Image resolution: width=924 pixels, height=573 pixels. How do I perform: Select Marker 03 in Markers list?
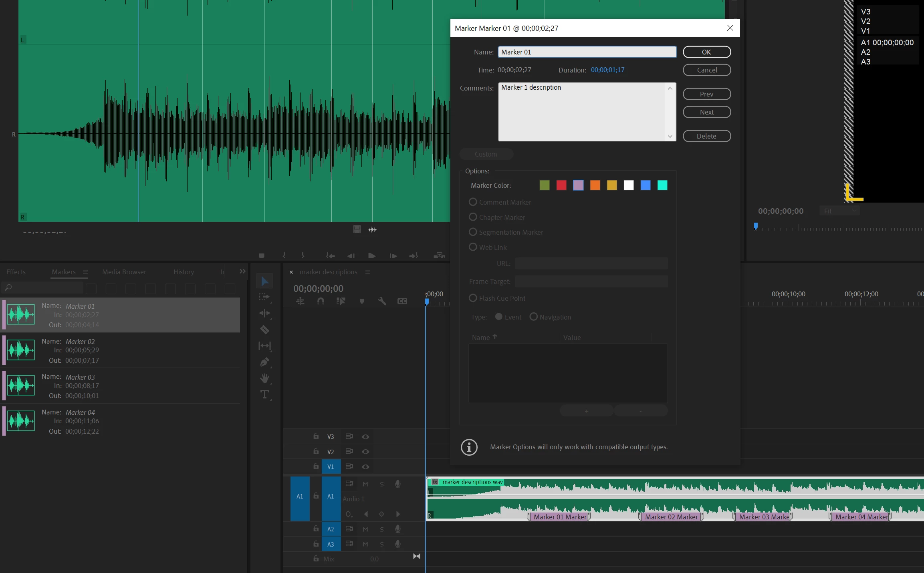click(x=120, y=386)
